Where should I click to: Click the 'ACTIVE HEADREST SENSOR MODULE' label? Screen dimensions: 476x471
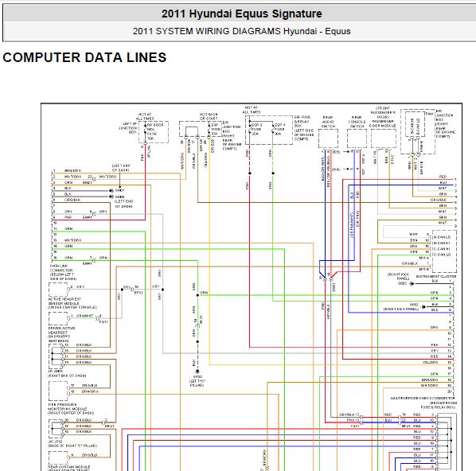click(x=64, y=301)
